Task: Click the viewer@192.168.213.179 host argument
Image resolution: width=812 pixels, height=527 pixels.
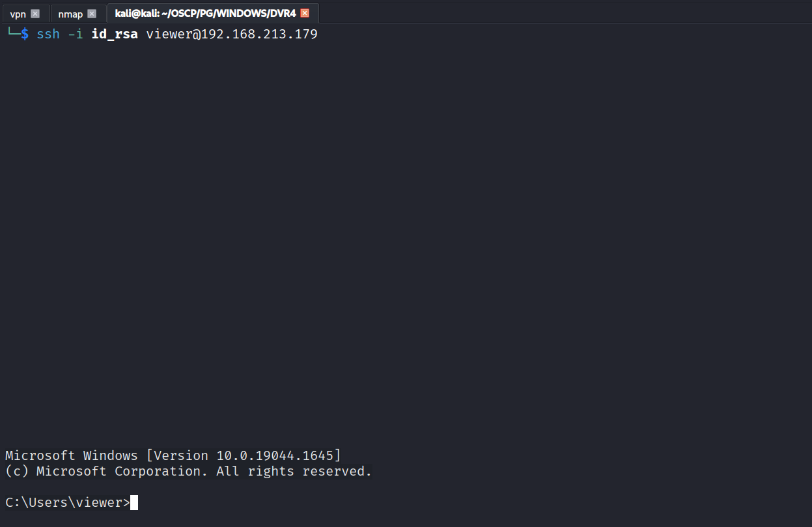Action: coord(232,34)
